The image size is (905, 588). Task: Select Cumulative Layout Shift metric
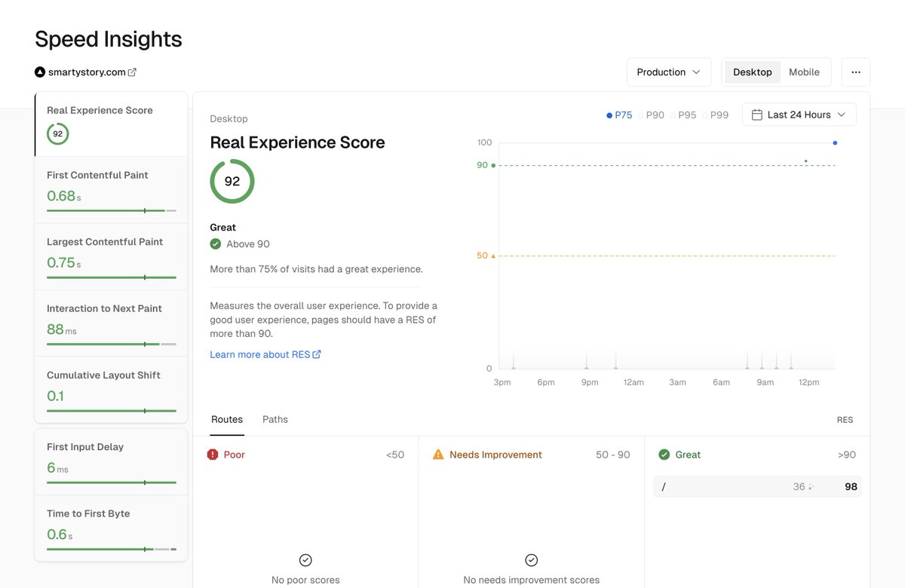[x=111, y=390]
